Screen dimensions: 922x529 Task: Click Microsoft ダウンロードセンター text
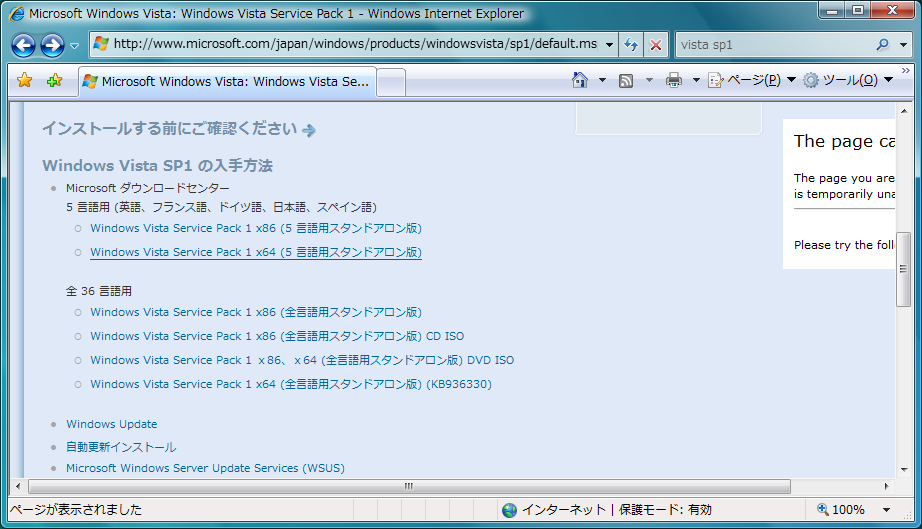(x=148, y=188)
